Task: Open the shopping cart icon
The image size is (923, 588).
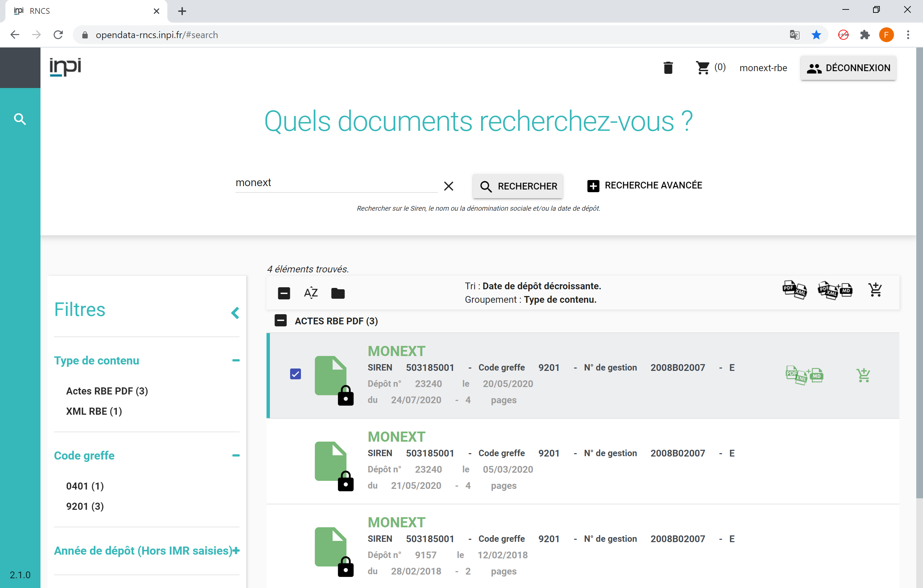Action: [703, 68]
